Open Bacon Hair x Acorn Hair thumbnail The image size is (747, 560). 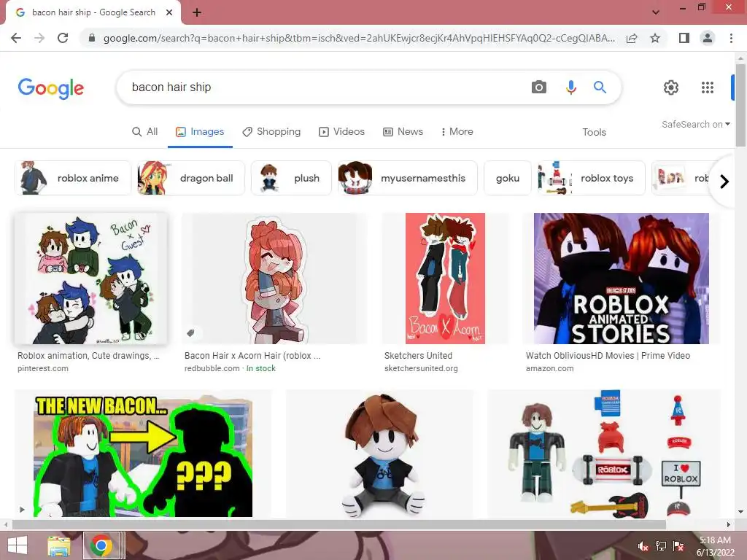click(x=274, y=278)
